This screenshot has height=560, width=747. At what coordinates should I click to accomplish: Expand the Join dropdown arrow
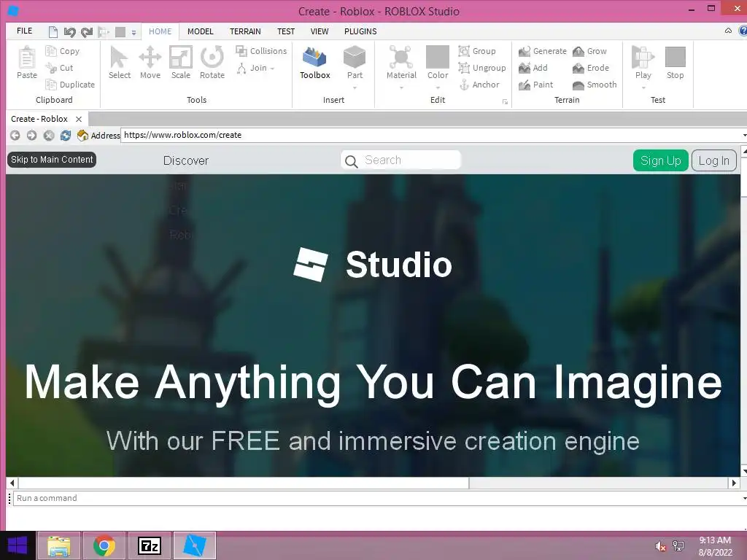[x=273, y=69]
